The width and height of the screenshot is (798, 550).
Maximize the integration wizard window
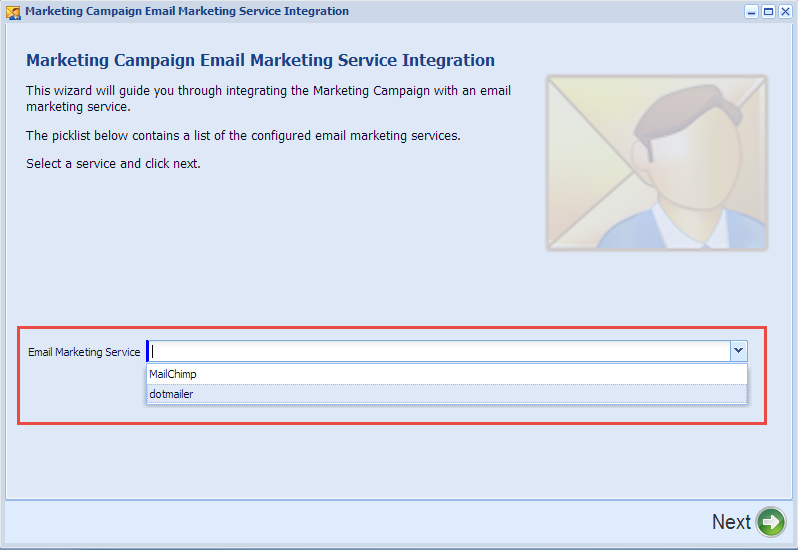(x=768, y=11)
